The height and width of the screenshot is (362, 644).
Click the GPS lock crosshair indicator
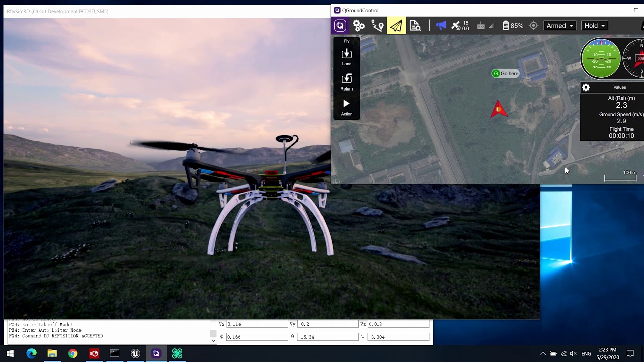(x=534, y=26)
